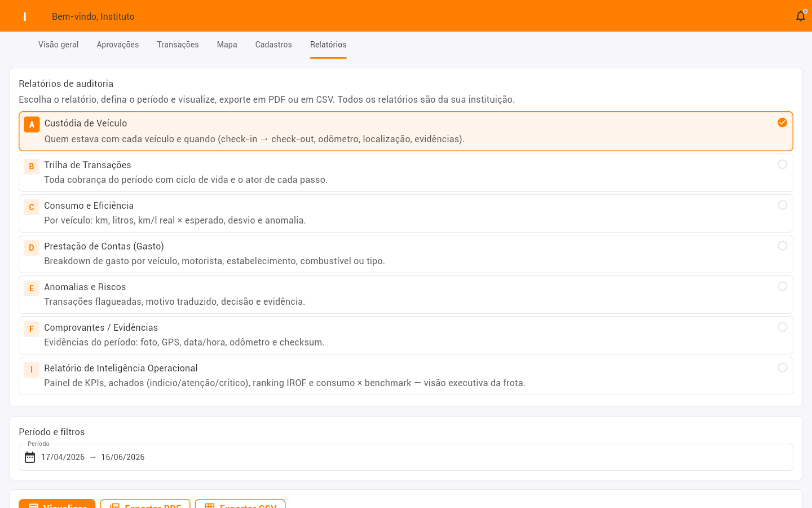812x508 pixels.
Task: Select the Prestação de Contas radio button
Action: [x=783, y=246]
